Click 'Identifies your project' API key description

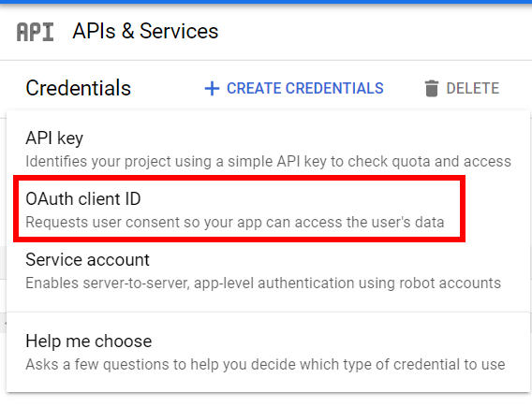[x=268, y=162]
